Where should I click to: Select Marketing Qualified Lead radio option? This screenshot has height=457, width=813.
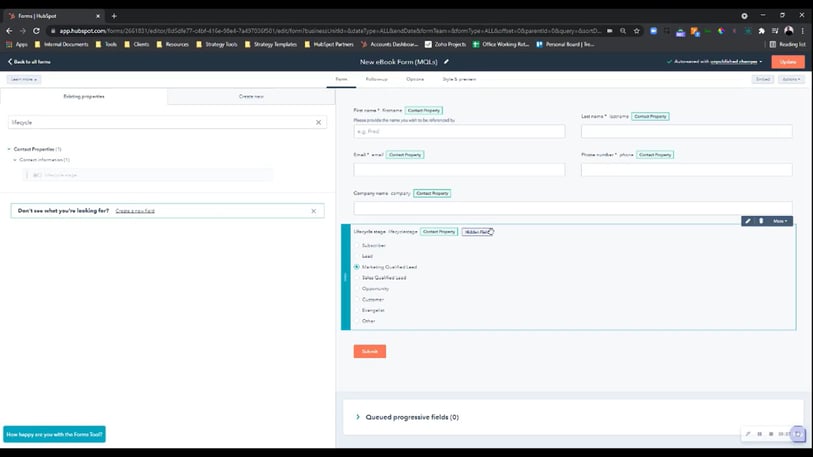pyautogui.click(x=357, y=267)
